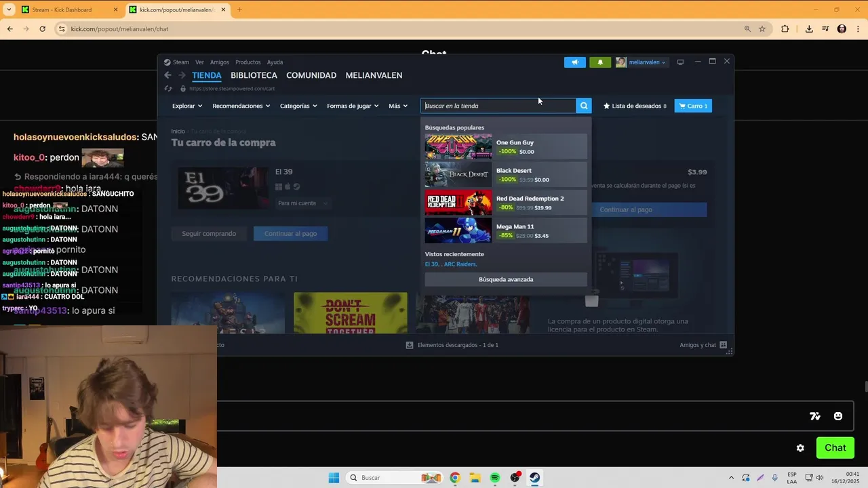Click the Steam page lock icon
Screen dimensions: 868x488
click(x=182, y=89)
